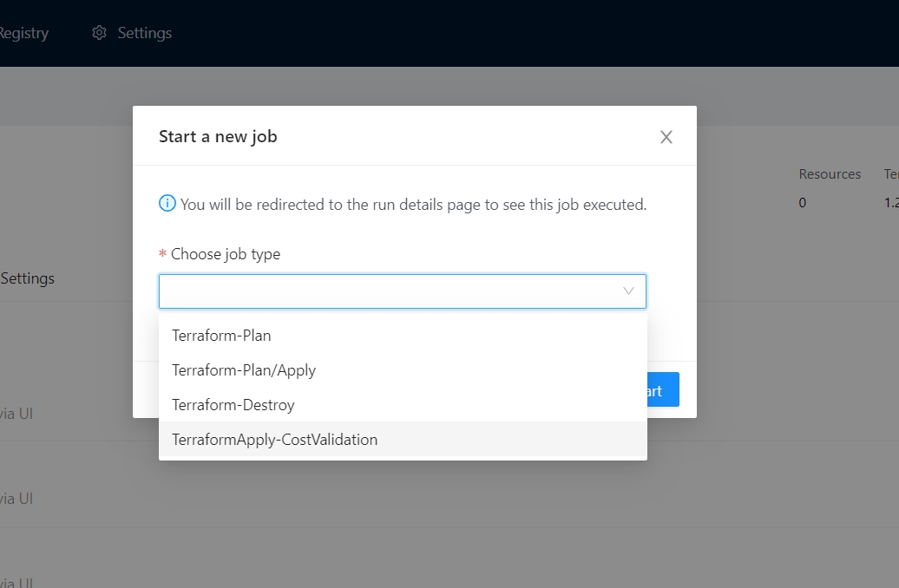Image resolution: width=899 pixels, height=588 pixels.
Task: Focus the Choose job type select field
Action: coord(390,291)
